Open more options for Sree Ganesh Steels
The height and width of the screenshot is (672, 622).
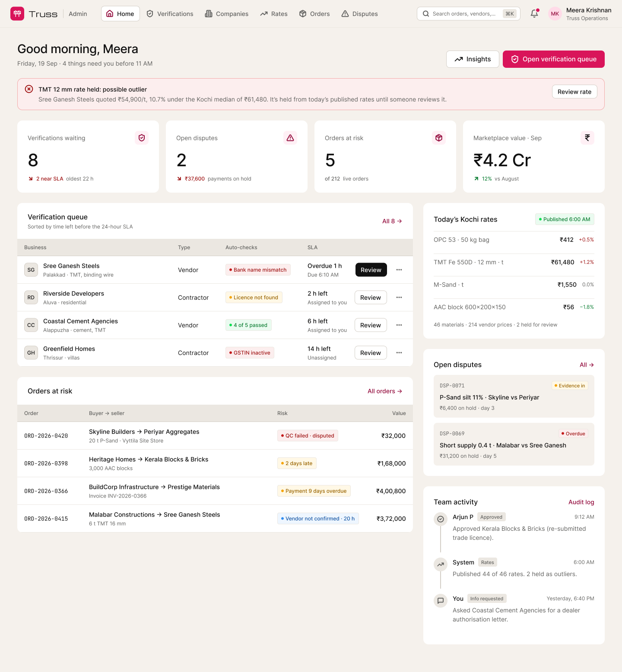point(399,270)
